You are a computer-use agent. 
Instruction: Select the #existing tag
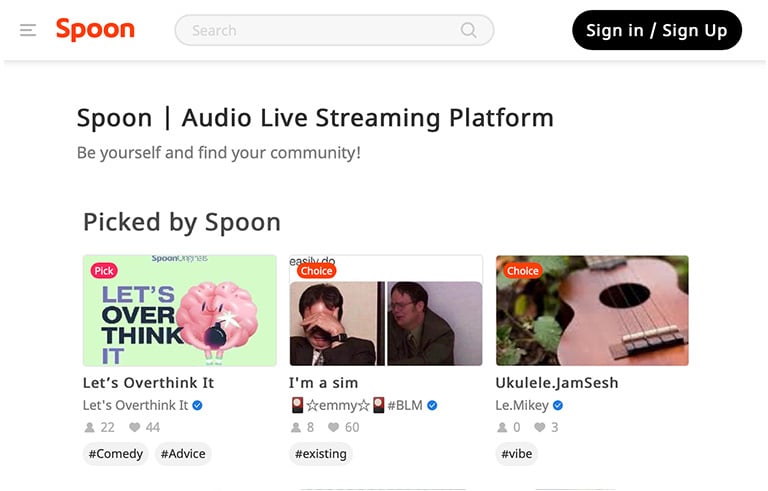[321, 454]
